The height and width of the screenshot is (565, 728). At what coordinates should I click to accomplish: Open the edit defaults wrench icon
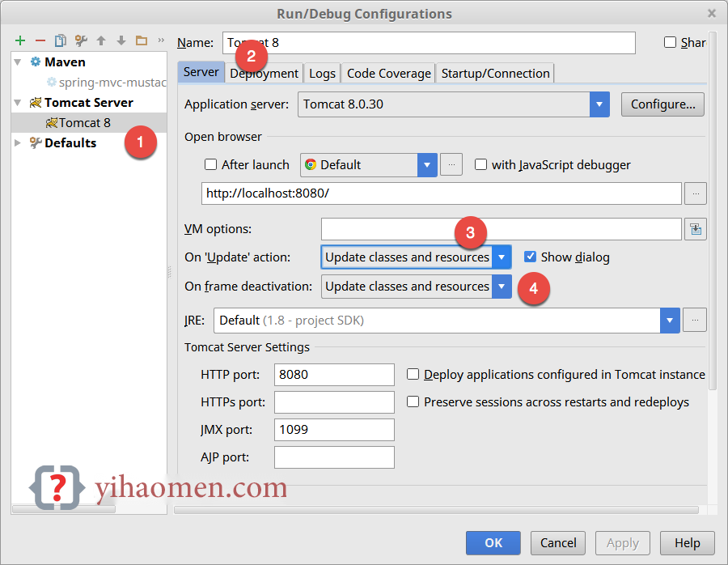click(x=81, y=41)
